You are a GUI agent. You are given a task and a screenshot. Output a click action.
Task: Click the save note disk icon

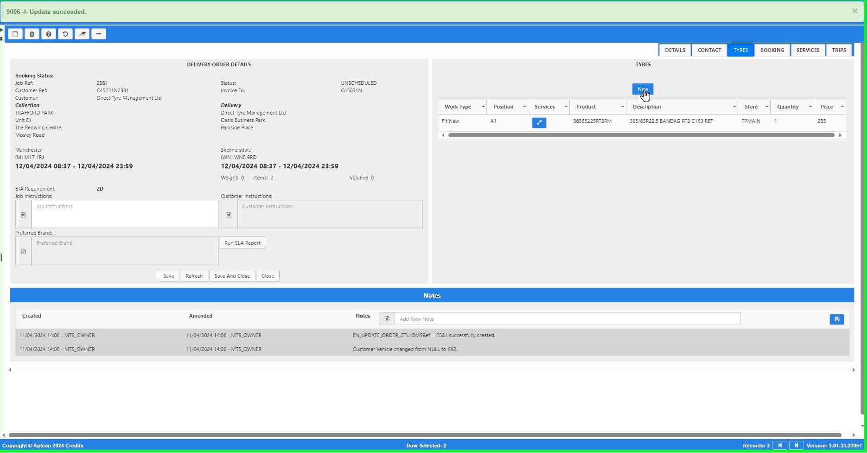[x=836, y=319]
